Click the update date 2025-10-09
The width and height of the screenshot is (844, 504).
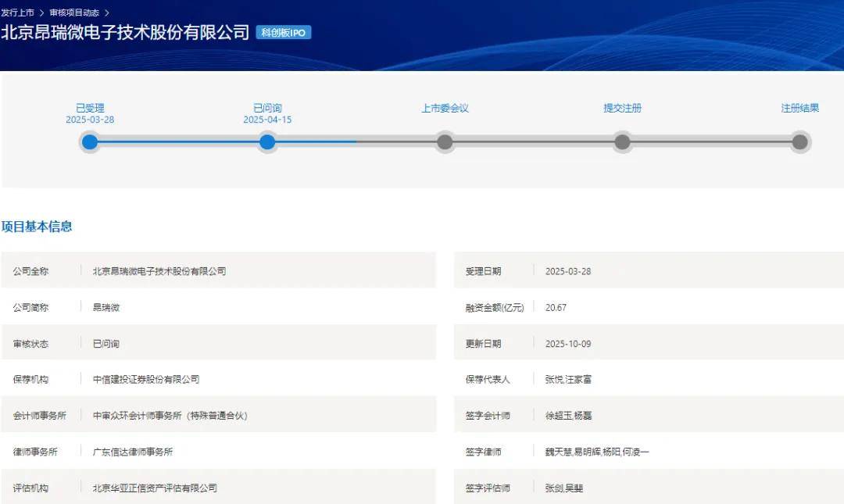(567, 344)
